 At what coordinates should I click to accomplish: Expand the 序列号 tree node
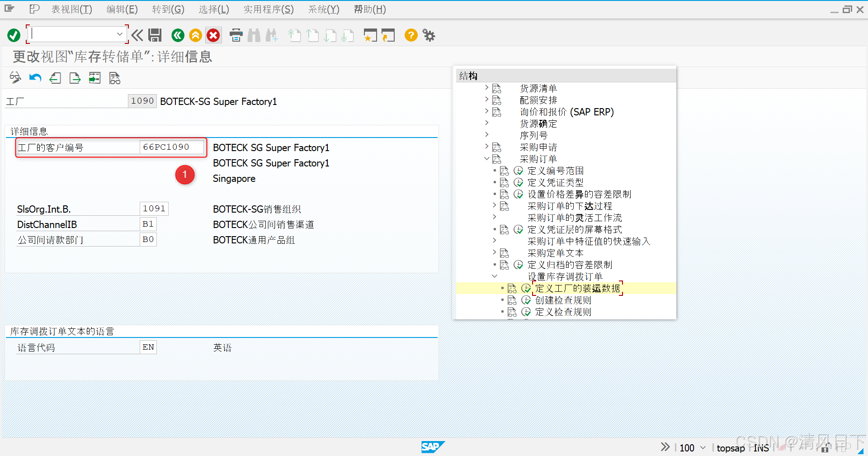coord(486,134)
